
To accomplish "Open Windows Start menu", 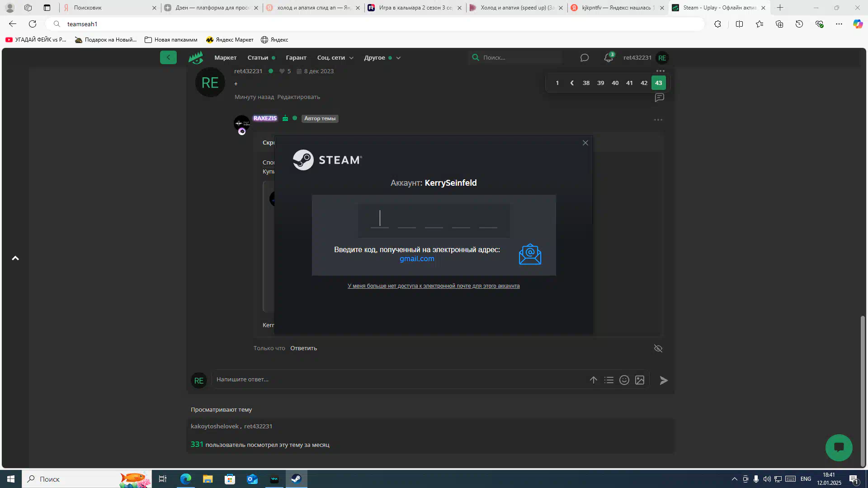I will [11, 479].
